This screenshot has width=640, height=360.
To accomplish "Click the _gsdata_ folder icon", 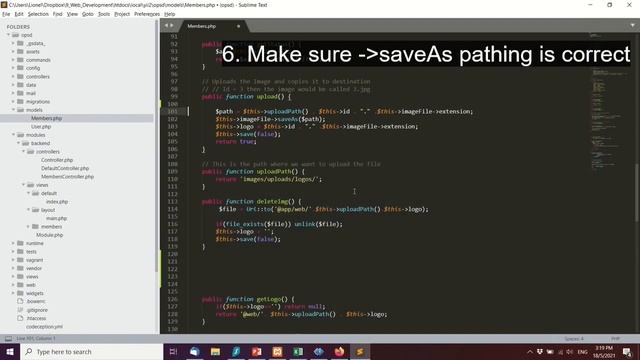I will [20, 43].
